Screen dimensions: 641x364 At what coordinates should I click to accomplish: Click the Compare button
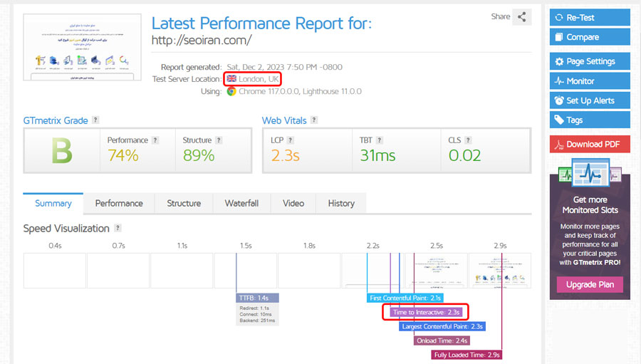point(590,37)
